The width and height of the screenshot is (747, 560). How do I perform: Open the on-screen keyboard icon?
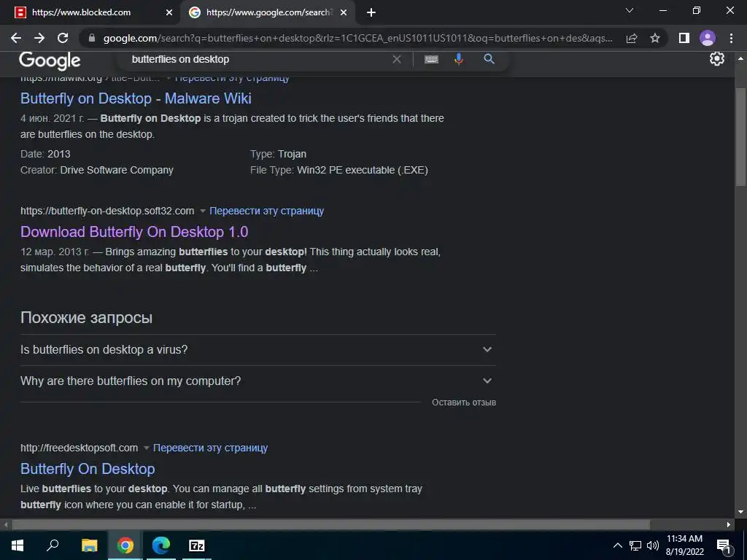431,59
